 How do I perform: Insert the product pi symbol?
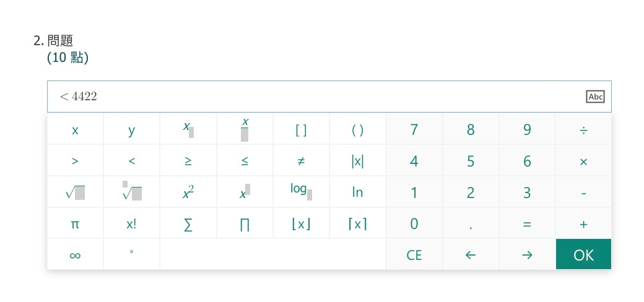pyautogui.click(x=245, y=224)
